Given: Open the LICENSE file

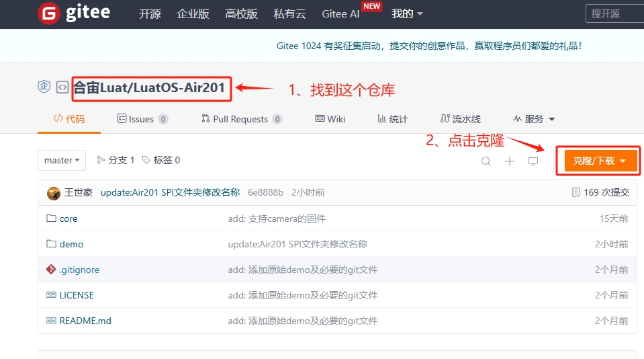Looking at the screenshot, I should tap(77, 295).
